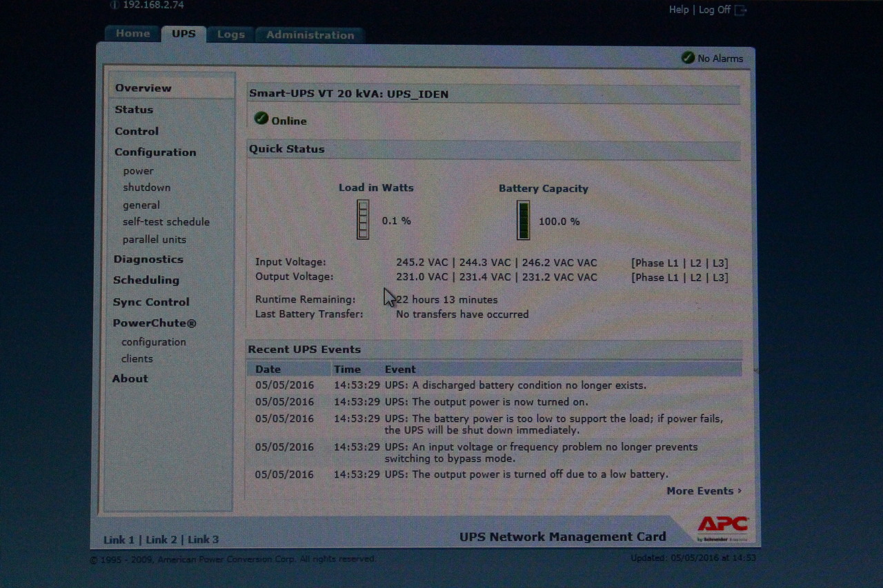Open the Diagnostics section
This screenshot has width=883, height=588.
pyautogui.click(x=148, y=259)
